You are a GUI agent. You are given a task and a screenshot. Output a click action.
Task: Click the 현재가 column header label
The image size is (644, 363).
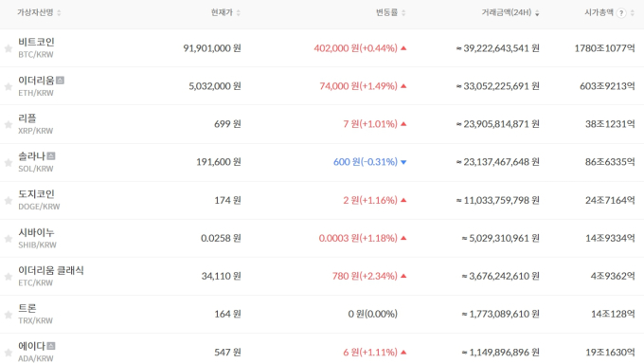click(x=222, y=12)
